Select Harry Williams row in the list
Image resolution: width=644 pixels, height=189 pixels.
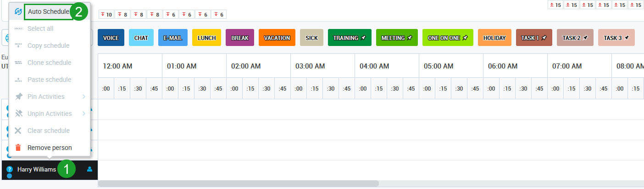[x=37, y=170]
